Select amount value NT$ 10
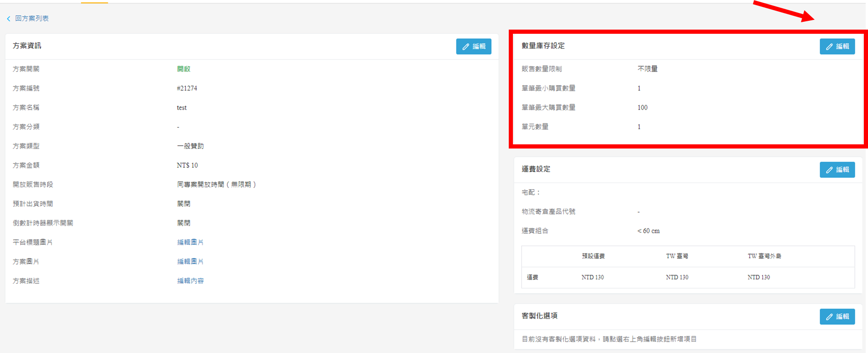 [187, 166]
